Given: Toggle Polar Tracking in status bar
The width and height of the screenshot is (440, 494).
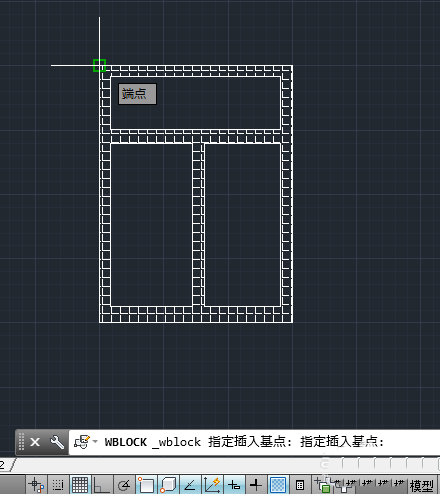Looking at the screenshot, I should (x=124, y=485).
